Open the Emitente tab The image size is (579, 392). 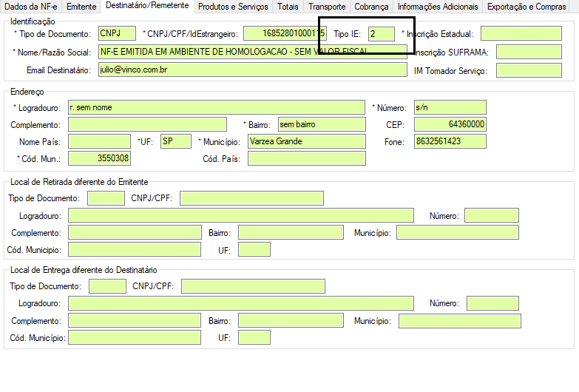(81, 7)
